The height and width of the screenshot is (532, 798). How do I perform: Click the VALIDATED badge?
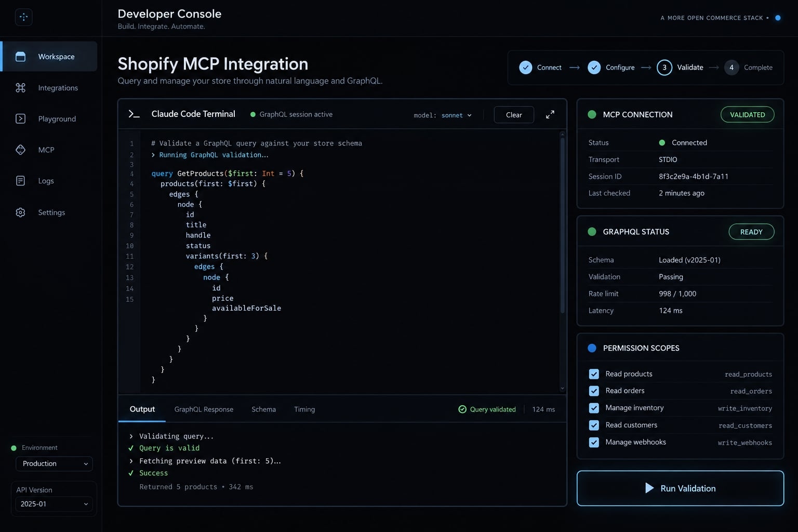pos(747,114)
